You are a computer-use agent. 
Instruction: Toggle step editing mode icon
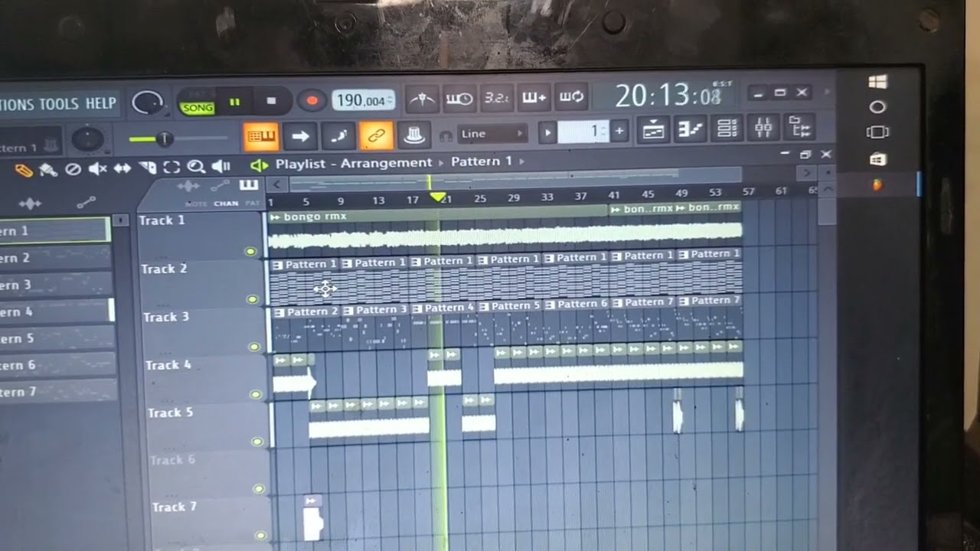click(x=338, y=136)
